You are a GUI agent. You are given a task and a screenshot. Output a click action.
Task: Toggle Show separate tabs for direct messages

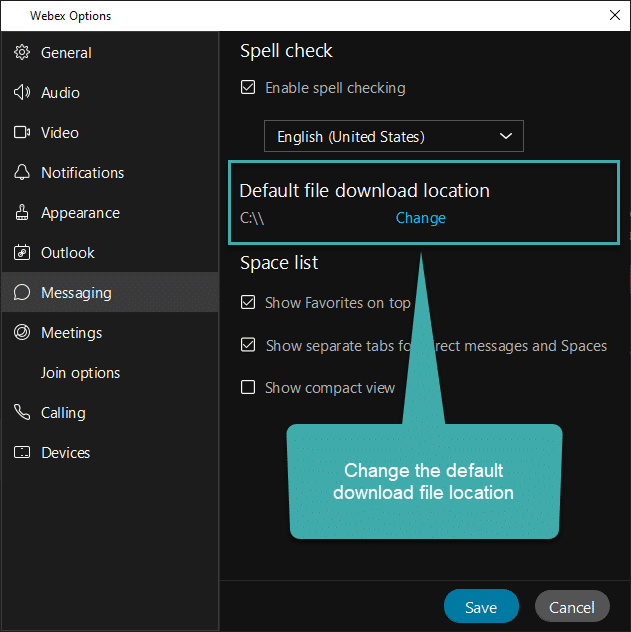coord(248,345)
